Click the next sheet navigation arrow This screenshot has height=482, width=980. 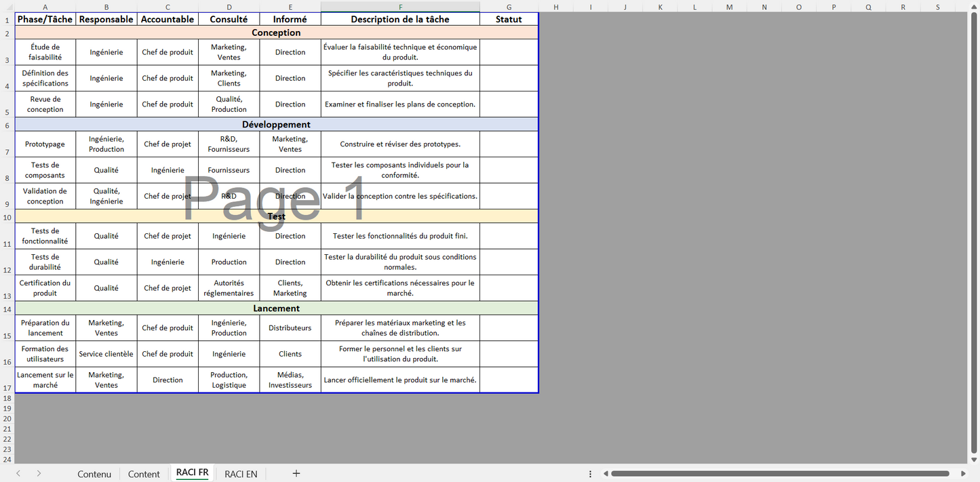click(39, 474)
